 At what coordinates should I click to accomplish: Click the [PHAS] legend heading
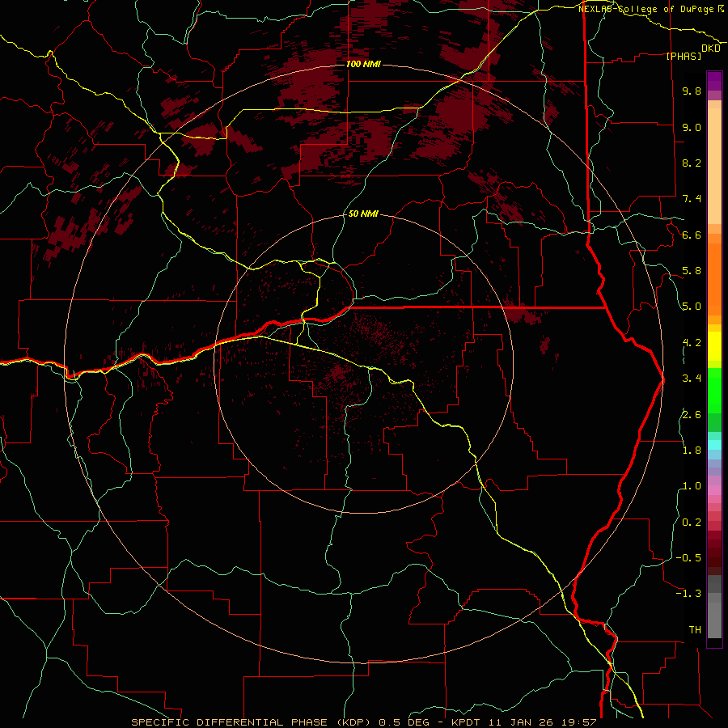tap(684, 57)
